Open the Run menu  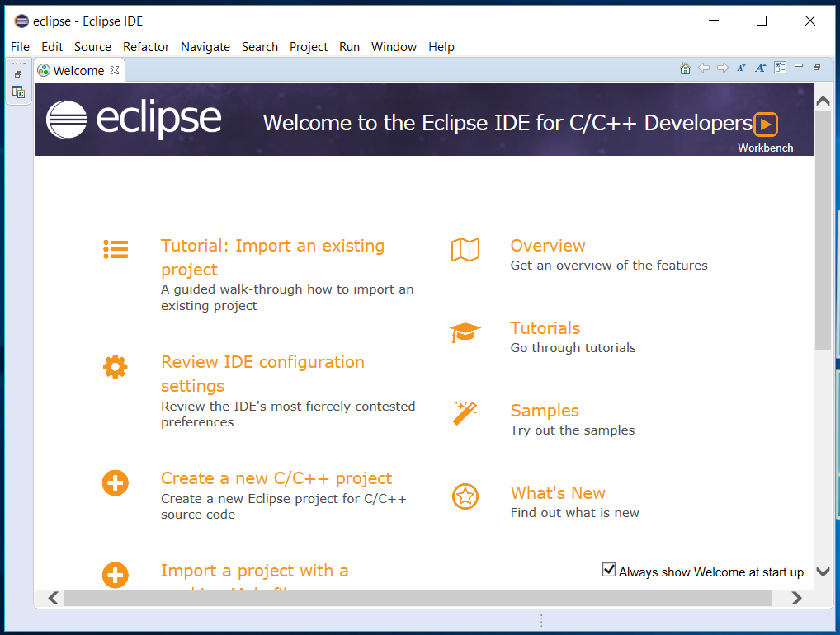point(349,46)
